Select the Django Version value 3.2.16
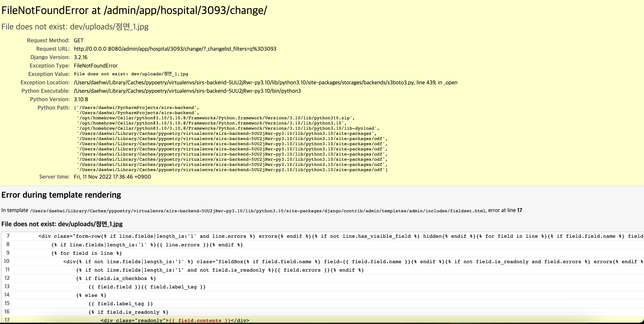The width and height of the screenshot is (644, 324). (80, 57)
